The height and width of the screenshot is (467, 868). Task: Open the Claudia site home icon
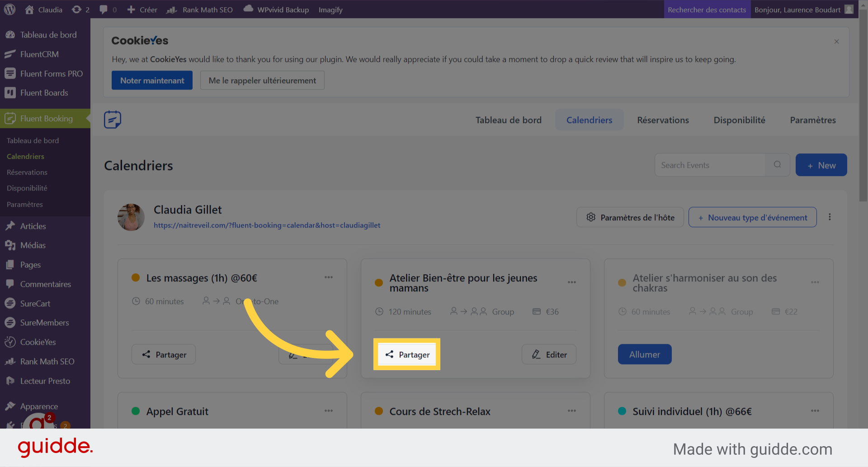(x=29, y=10)
